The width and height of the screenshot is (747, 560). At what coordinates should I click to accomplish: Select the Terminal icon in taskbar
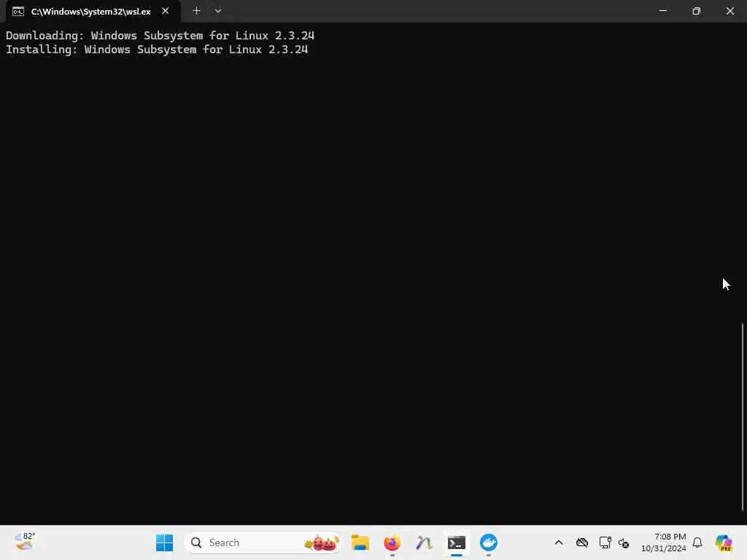click(457, 542)
